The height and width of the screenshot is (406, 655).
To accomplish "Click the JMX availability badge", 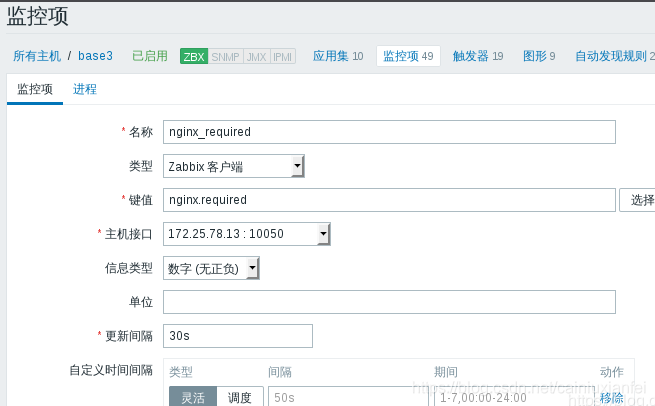I will coord(256,56).
